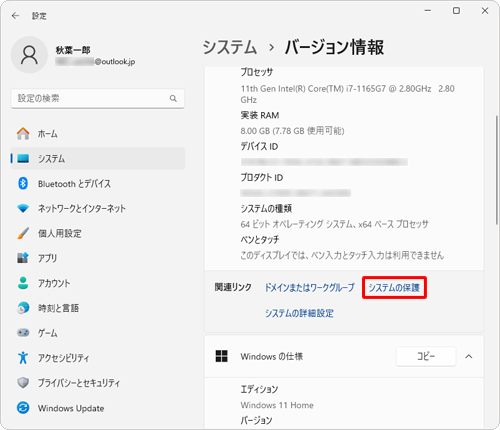
Task: Click the processor value 11th Gen Intel Core i7-1165G7
Action: (347, 94)
